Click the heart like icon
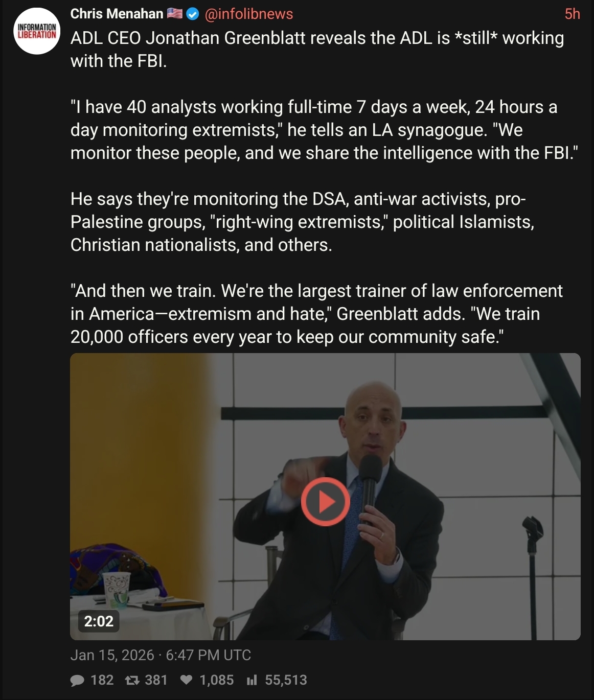The width and height of the screenshot is (594, 700). tap(187, 680)
